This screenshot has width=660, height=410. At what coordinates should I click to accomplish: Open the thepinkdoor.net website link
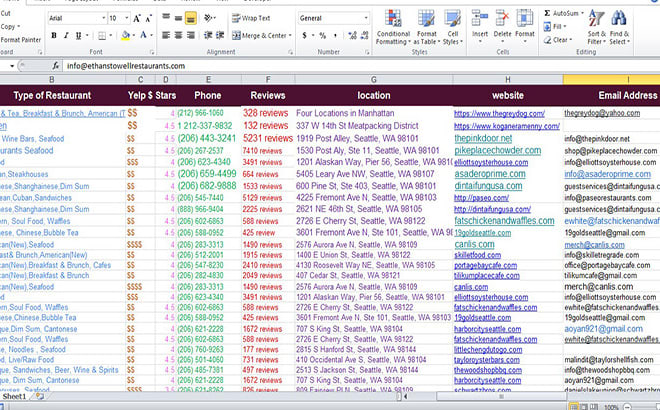click(483, 138)
